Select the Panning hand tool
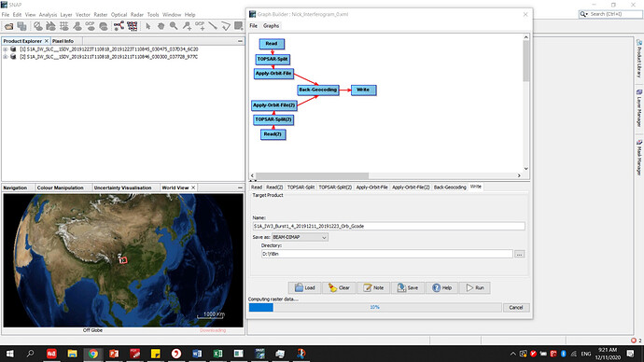 click(161, 26)
